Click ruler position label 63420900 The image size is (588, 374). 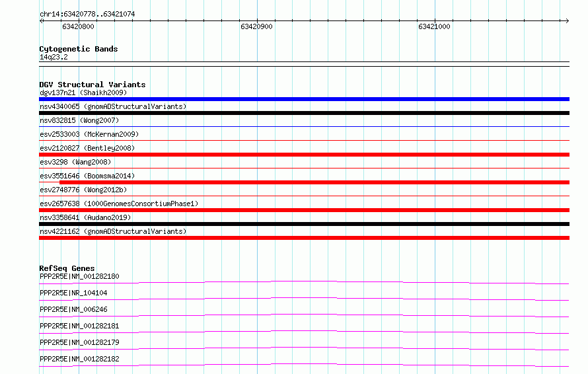256,26
